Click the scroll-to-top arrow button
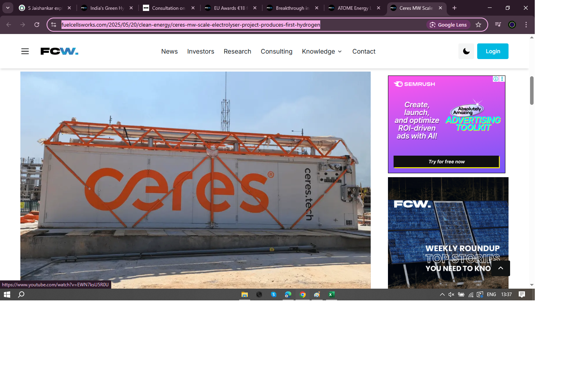Viewport: 588px width, 370px height. click(x=501, y=268)
